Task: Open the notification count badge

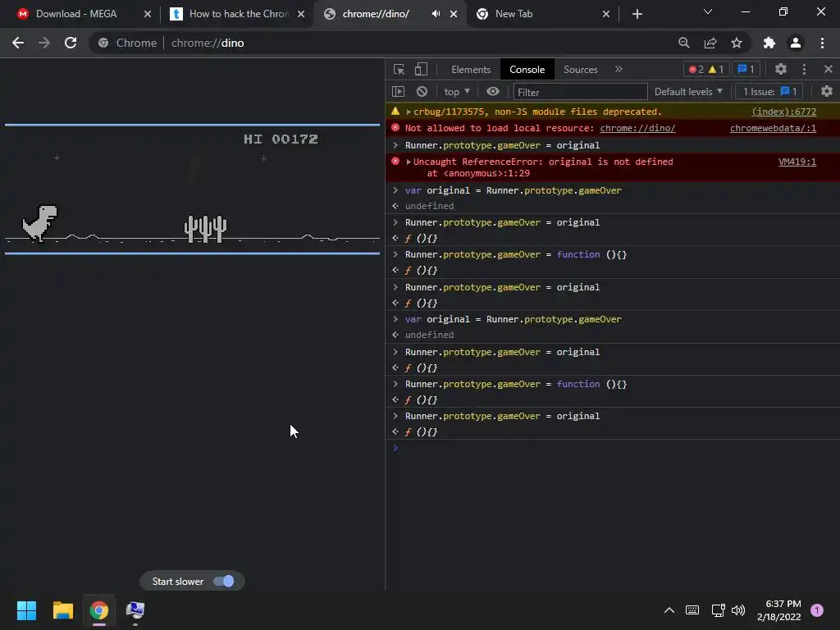Action: coord(816,609)
